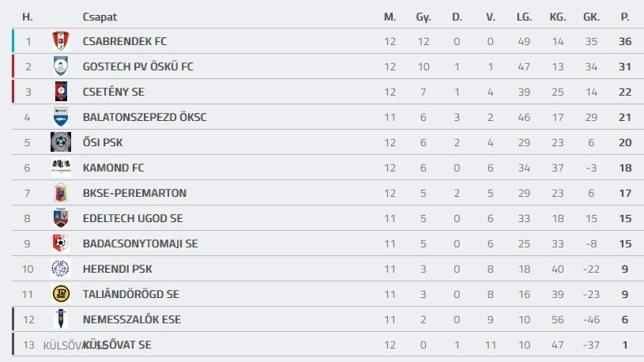
Task: Click the Kamond FC team logo
Action: tap(61, 168)
